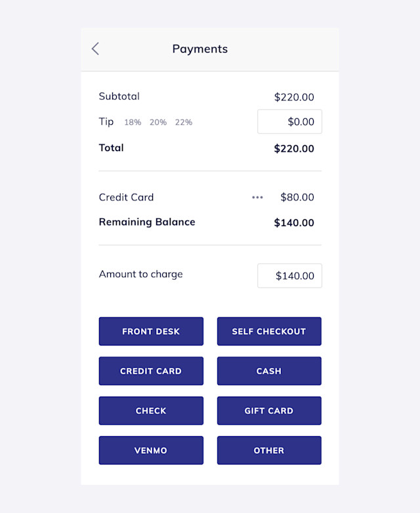Viewport: 420px width, 513px height.
Task: Choose GIFT CARD as payment
Action: coord(269,411)
